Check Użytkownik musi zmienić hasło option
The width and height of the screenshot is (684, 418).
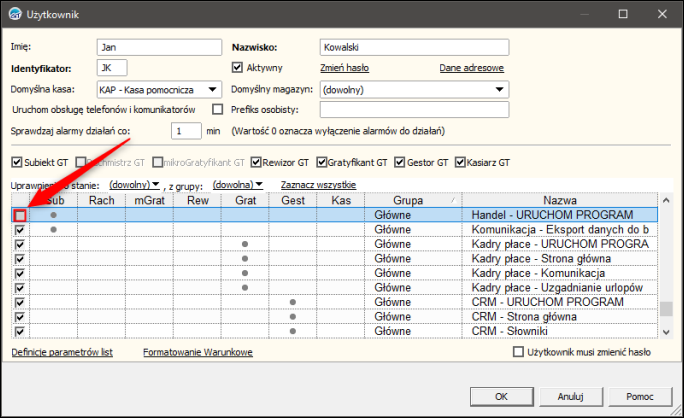(x=518, y=352)
